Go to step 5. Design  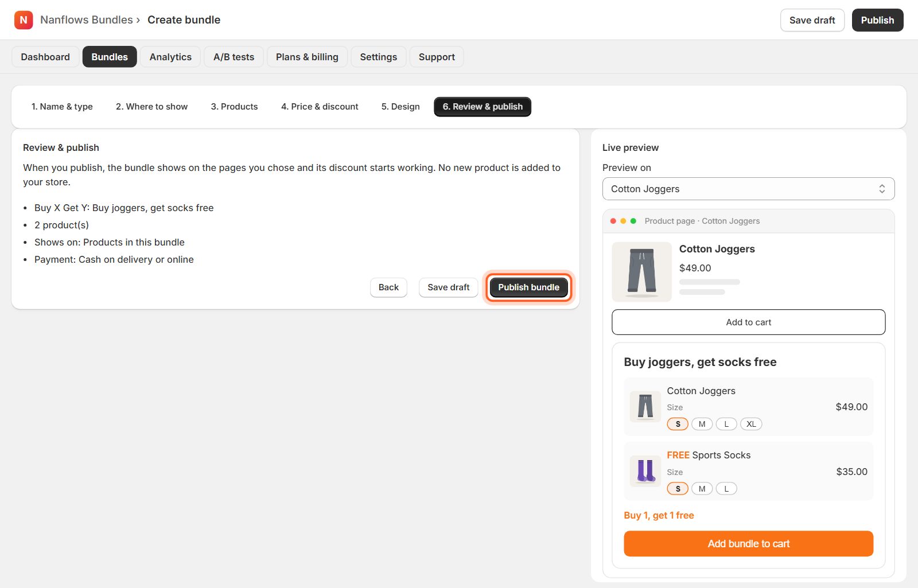pyautogui.click(x=400, y=107)
